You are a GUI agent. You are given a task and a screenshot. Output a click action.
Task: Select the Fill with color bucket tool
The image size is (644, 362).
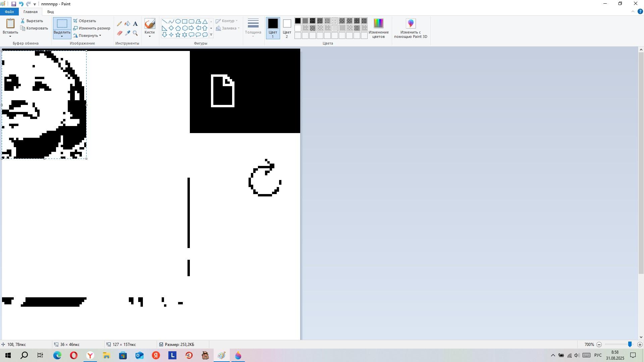click(x=127, y=24)
